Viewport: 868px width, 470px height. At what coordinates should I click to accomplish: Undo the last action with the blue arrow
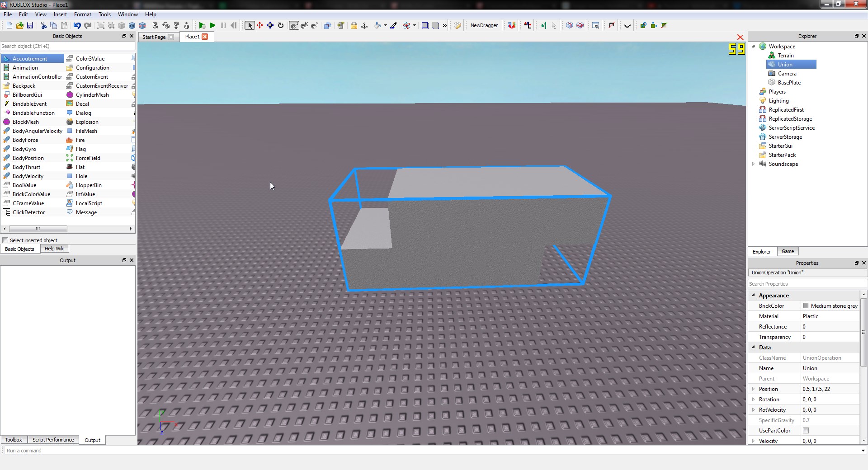(77, 25)
